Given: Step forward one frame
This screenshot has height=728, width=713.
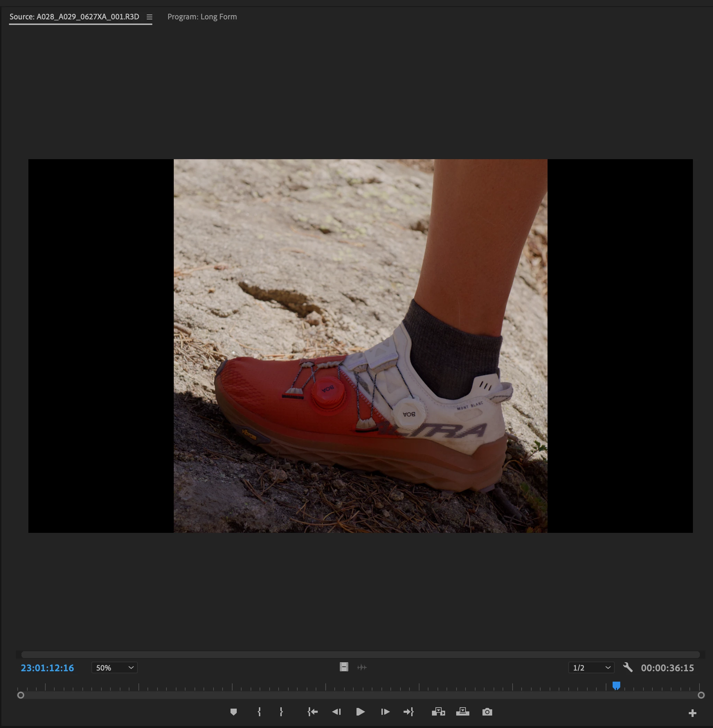Looking at the screenshot, I should click(385, 712).
